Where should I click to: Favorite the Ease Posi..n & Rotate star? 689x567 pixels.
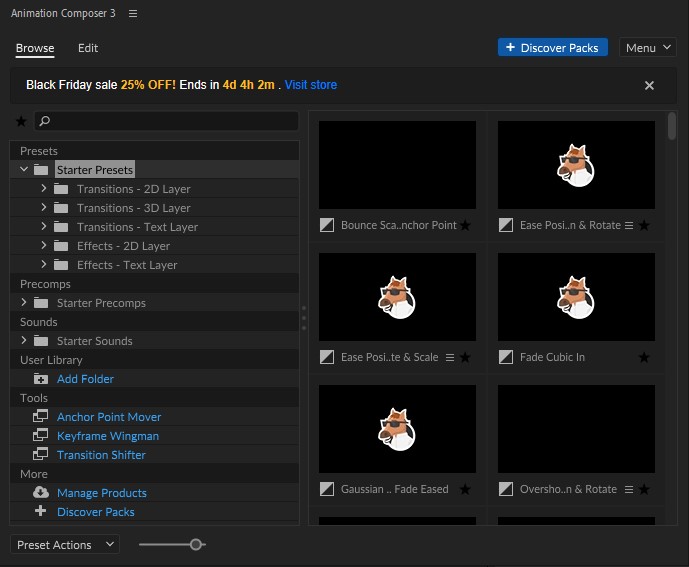[644, 225]
